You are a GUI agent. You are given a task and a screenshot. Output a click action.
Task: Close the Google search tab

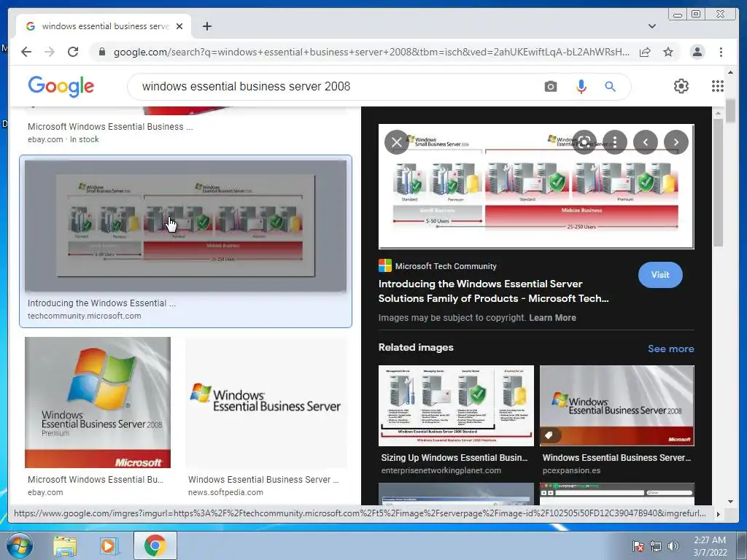pyautogui.click(x=179, y=26)
